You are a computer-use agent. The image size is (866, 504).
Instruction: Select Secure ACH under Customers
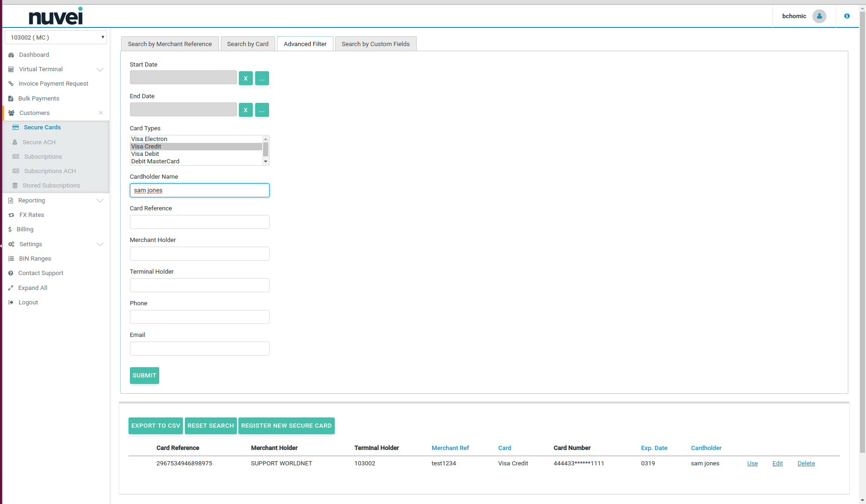tap(39, 142)
